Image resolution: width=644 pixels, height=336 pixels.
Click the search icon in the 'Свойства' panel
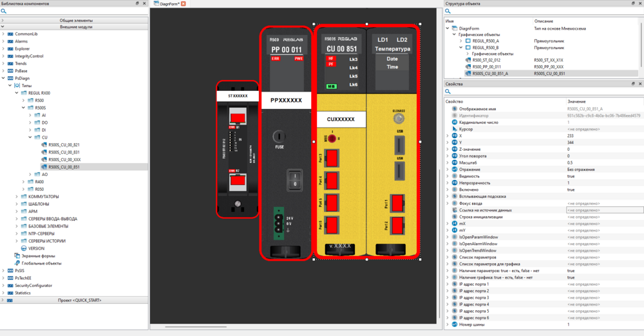(x=448, y=92)
